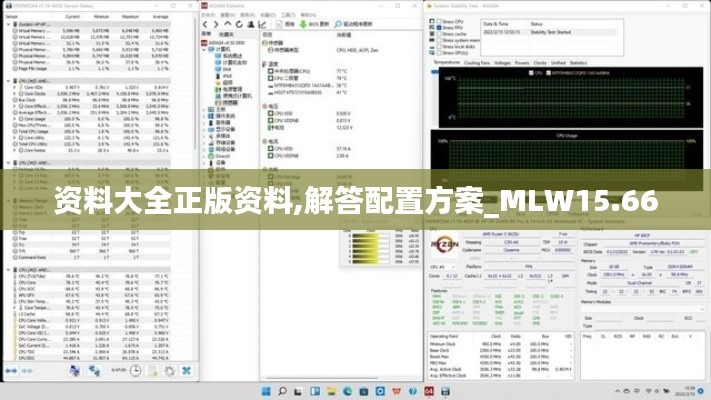Open the user favorites icon in AIDA64
Screen dimensions: 711x400
pos(250,24)
